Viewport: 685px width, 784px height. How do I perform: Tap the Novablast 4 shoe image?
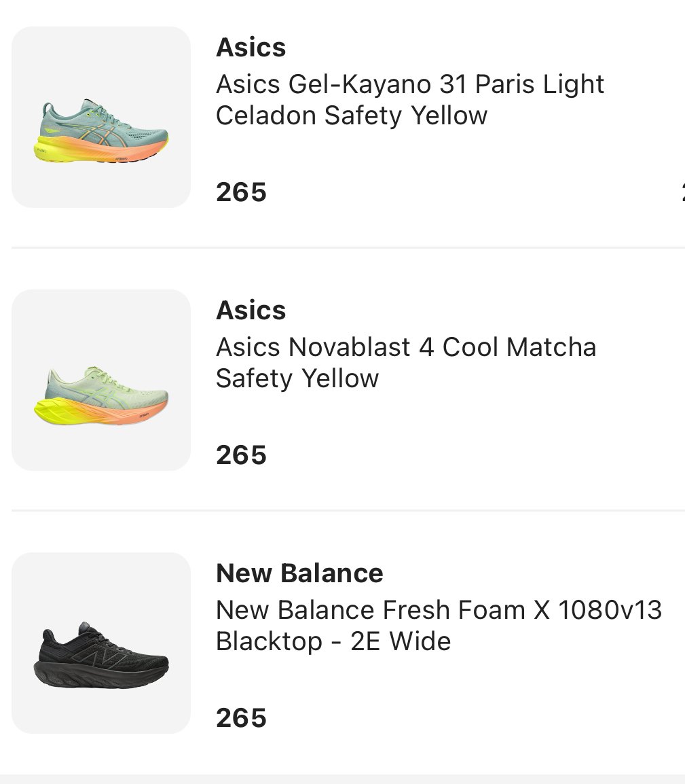coord(101,380)
